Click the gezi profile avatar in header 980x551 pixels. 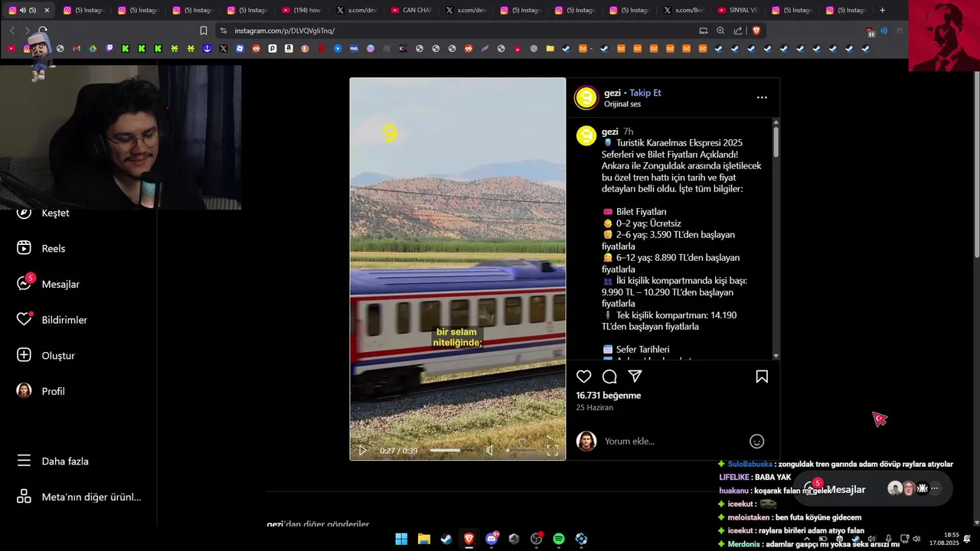tap(586, 98)
